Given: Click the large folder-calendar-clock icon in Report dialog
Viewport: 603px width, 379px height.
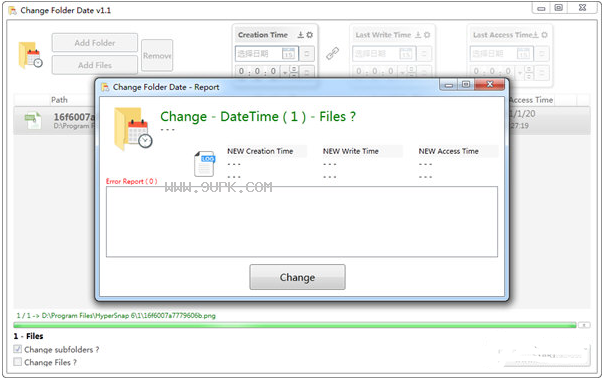Looking at the screenshot, I should coord(133,129).
